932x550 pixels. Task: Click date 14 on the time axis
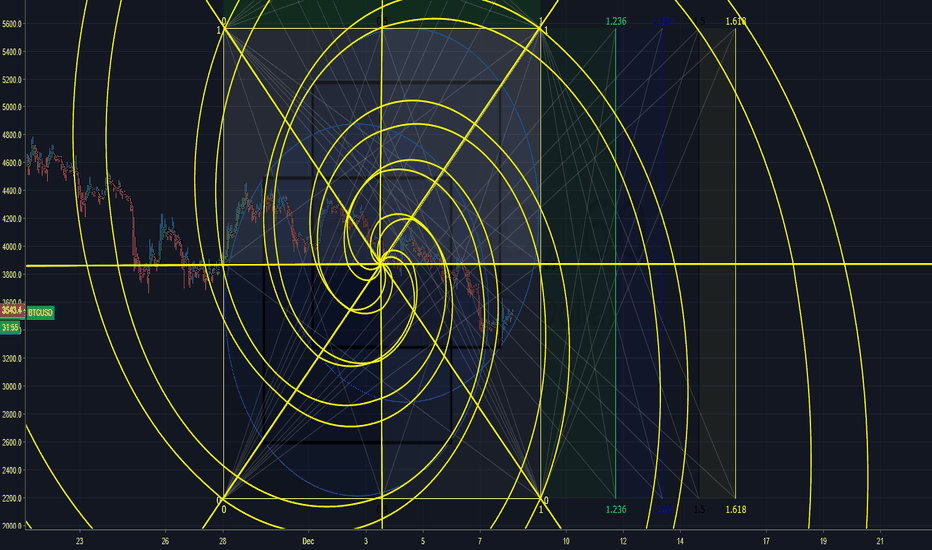click(680, 542)
